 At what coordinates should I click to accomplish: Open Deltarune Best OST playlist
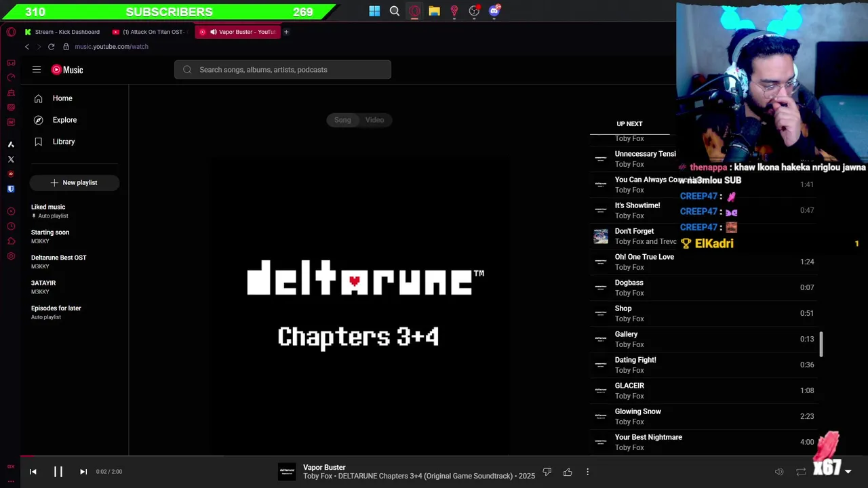tap(75, 262)
